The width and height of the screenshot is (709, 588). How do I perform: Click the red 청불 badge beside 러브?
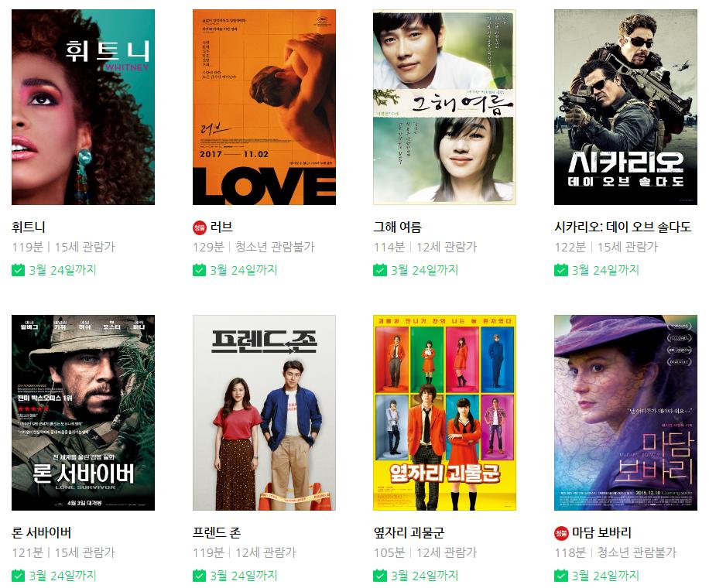click(200, 227)
